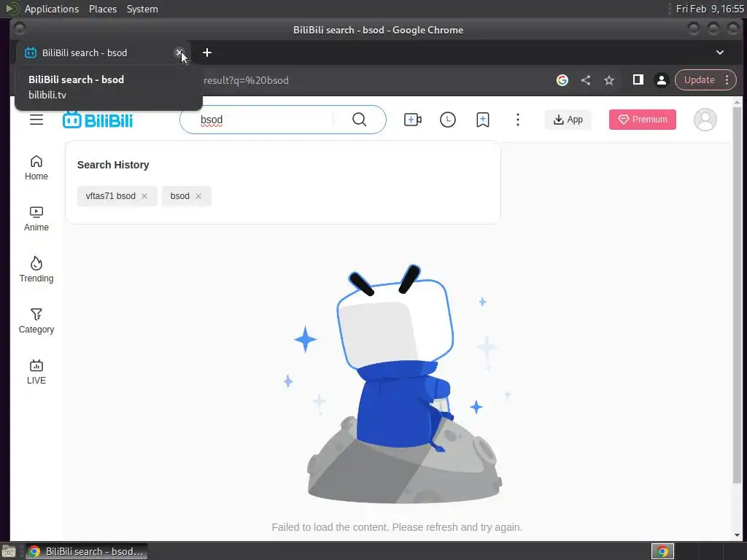The image size is (747, 560).
Task: Select 'bsod' search history entry
Action: pos(180,196)
